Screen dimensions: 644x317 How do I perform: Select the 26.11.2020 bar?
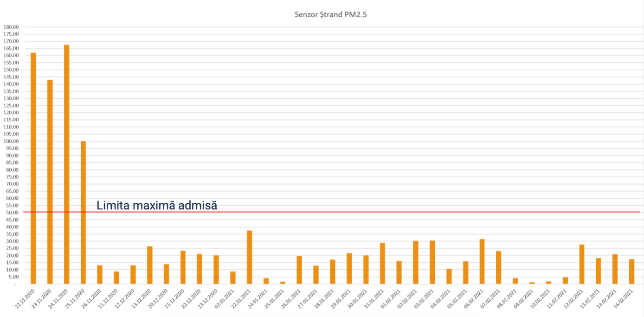pyautogui.click(x=100, y=274)
